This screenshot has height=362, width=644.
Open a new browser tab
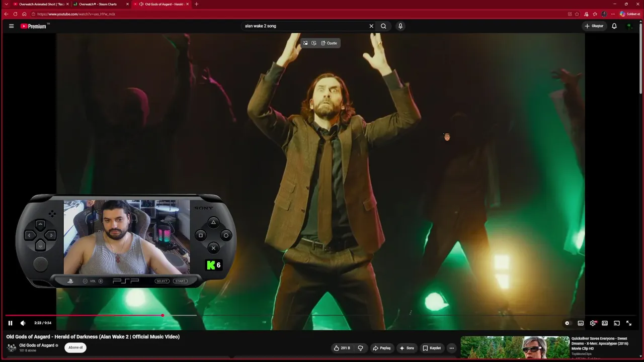(x=196, y=4)
